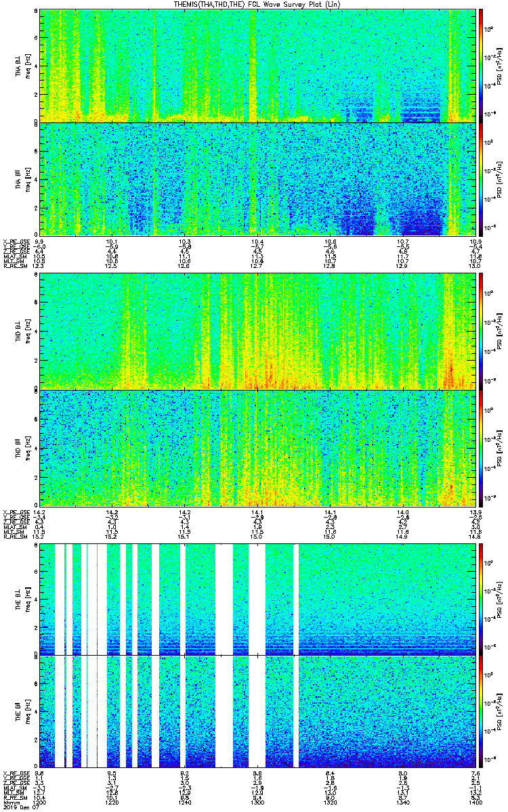
Task: Select the THD B-perpendicular spectrogram panel
Action: click(257, 331)
